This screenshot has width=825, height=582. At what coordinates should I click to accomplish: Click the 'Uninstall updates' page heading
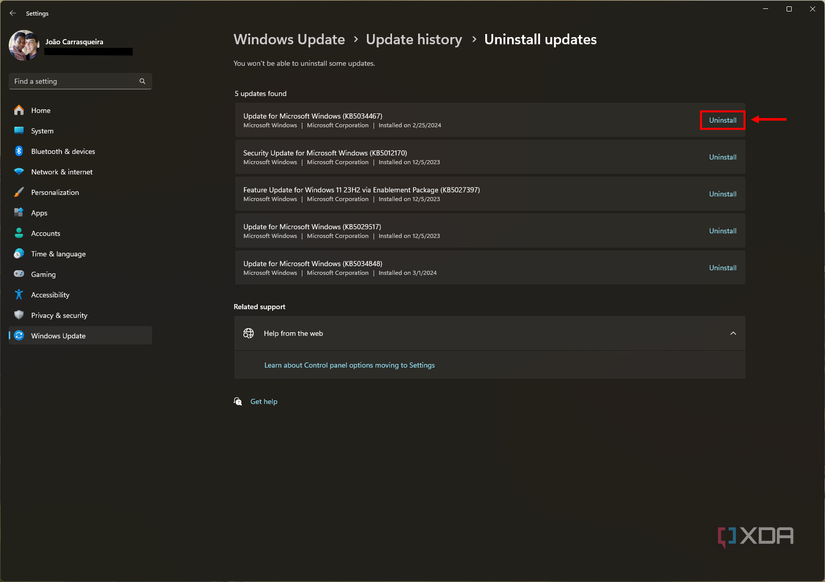coord(540,39)
